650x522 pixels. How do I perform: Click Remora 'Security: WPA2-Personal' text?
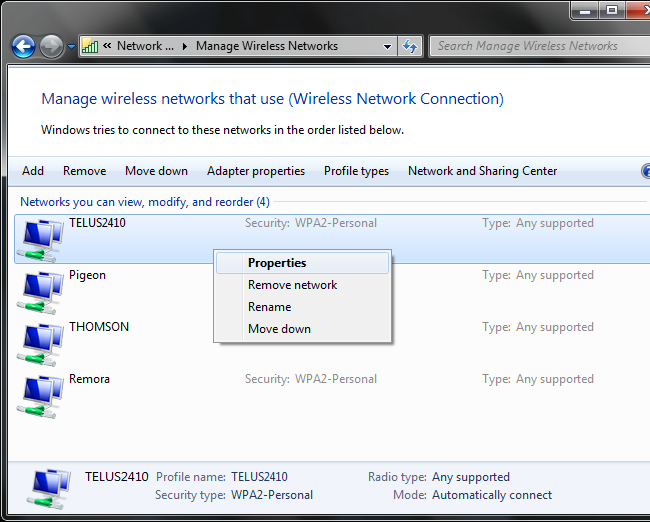pos(311,379)
